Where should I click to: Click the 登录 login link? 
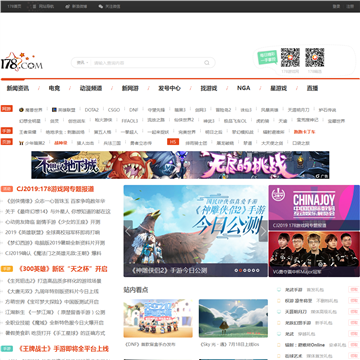click(x=336, y=6)
